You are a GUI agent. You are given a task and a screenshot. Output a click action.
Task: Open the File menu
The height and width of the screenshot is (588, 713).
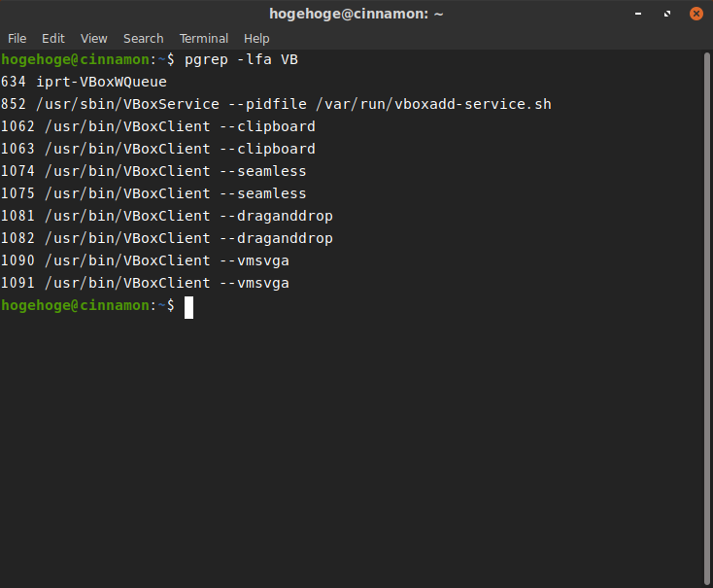(x=17, y=39)
